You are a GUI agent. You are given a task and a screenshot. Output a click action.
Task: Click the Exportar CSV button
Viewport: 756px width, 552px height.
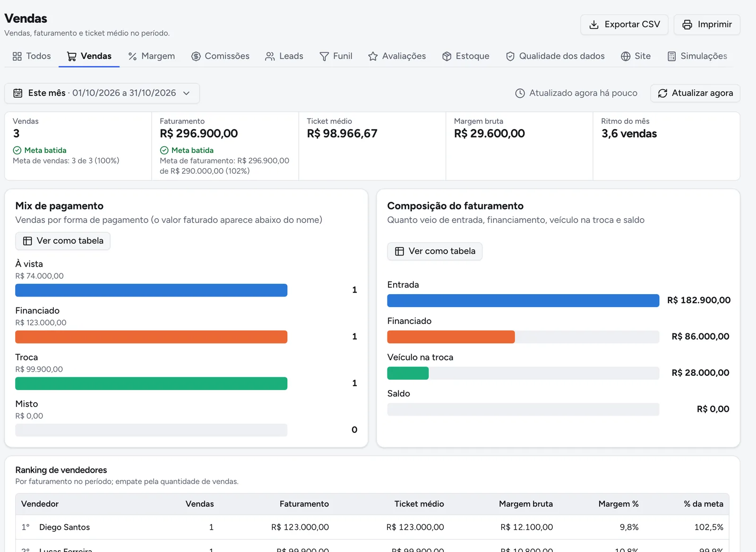click(x=624, y=25)
